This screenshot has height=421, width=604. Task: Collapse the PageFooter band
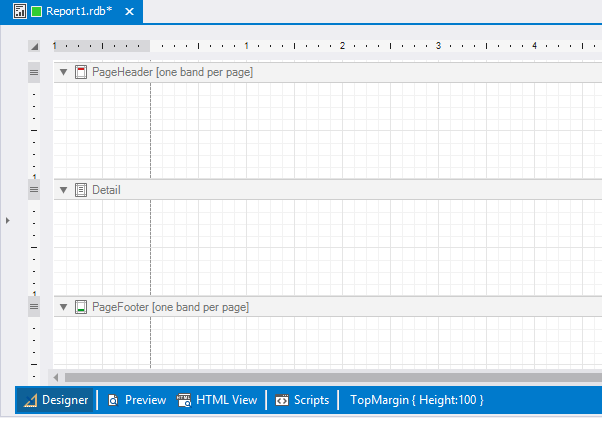pyautogui.click(x=64, y=307)
